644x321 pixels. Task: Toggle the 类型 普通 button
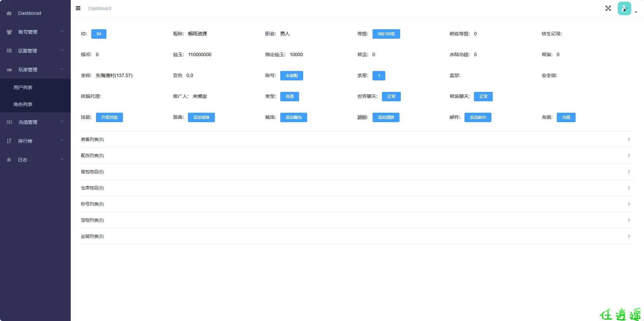289,97
